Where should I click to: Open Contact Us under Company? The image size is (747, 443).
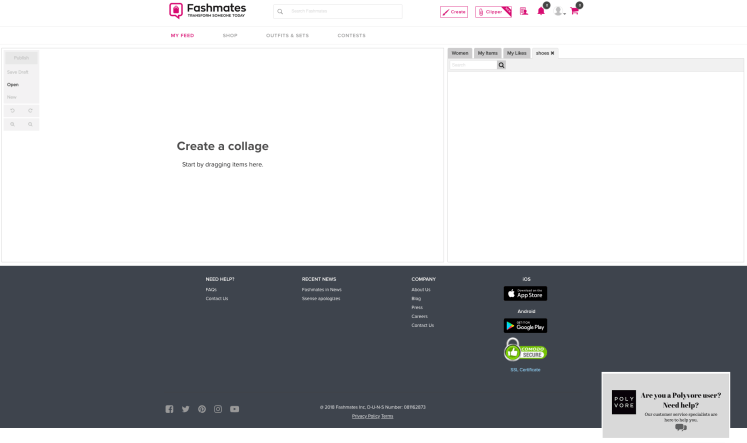(x=423, y=325)
